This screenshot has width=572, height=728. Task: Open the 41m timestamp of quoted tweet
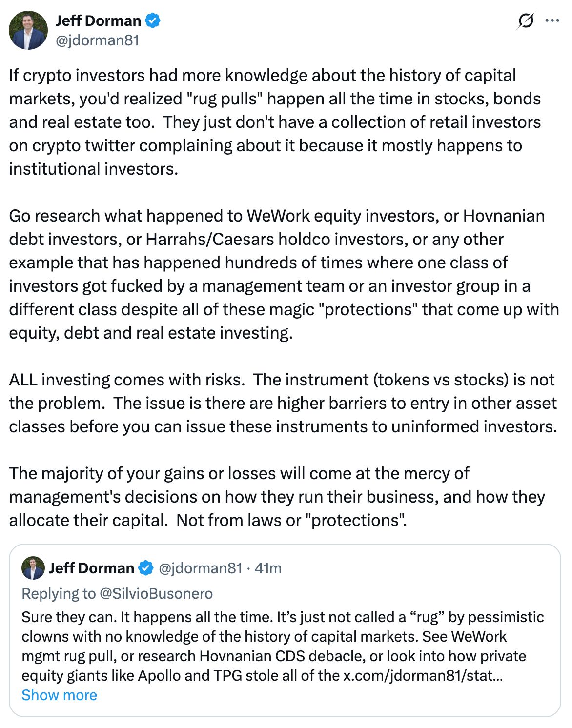(x=268, y=568)
